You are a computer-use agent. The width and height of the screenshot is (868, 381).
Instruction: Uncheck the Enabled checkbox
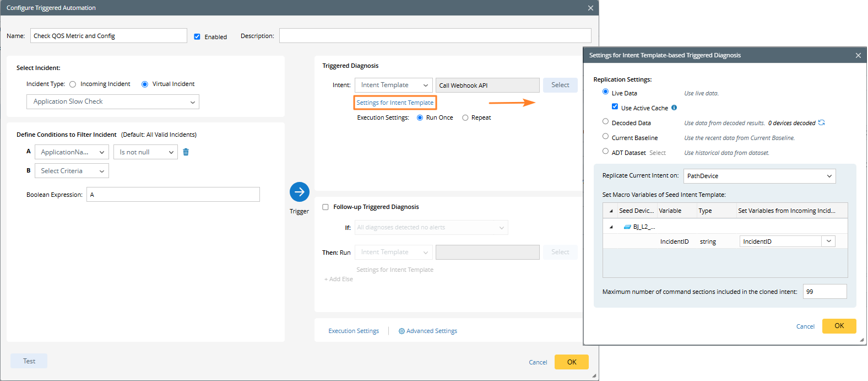click(197, 37)
